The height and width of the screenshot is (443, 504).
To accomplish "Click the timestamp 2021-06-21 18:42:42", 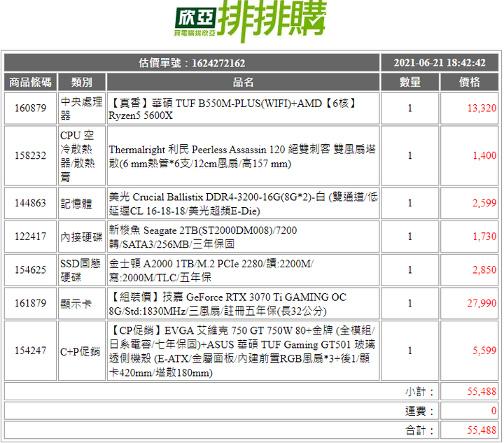I will coord(440,63).
